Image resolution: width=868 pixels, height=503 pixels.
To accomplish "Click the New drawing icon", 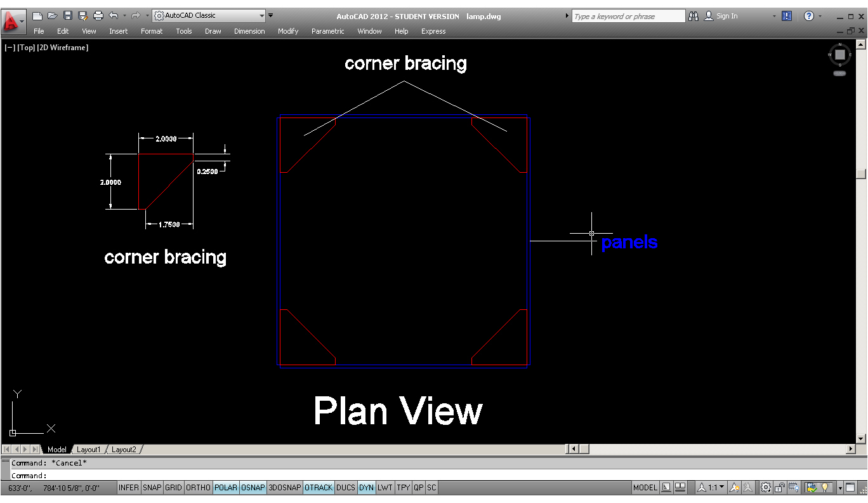I will pyautogui.click(x=37, y=16).
